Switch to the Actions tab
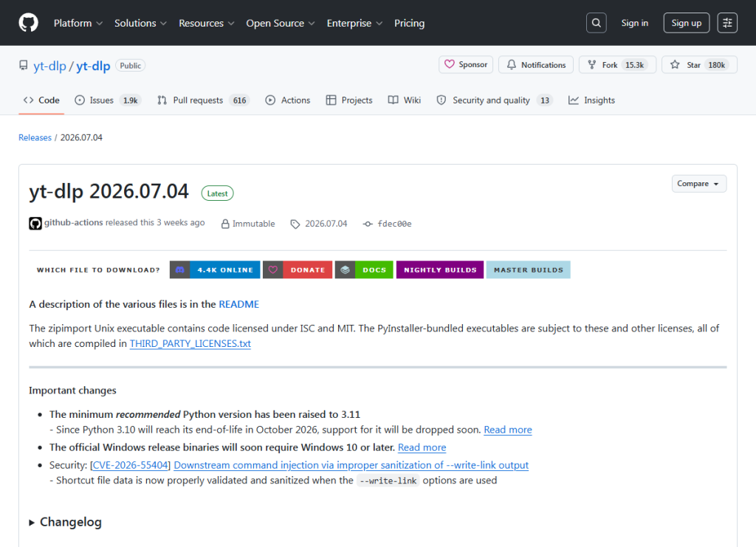The image size is (756, 547). tap(288, 100)
